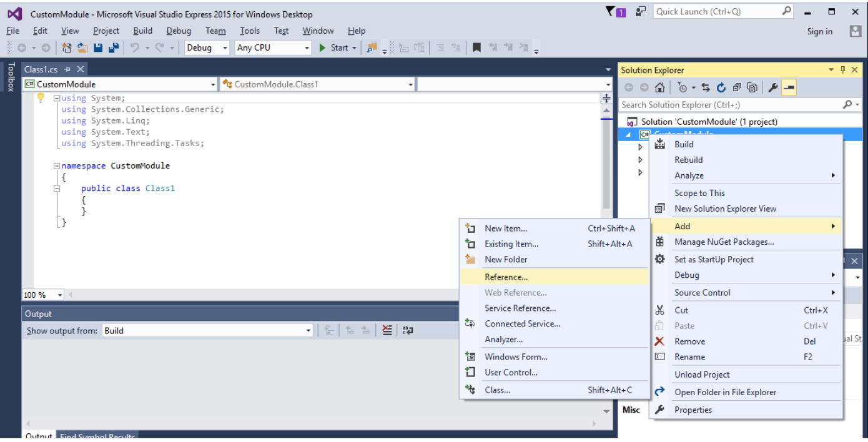Toggle the pin on Class1.cs tab
Viewport: 868px width, 442px height.
coord(67,69)
